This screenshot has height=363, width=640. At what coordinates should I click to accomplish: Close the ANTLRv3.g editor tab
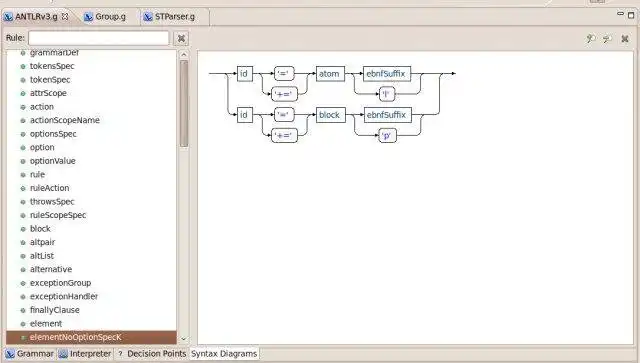tap(65, 16)
